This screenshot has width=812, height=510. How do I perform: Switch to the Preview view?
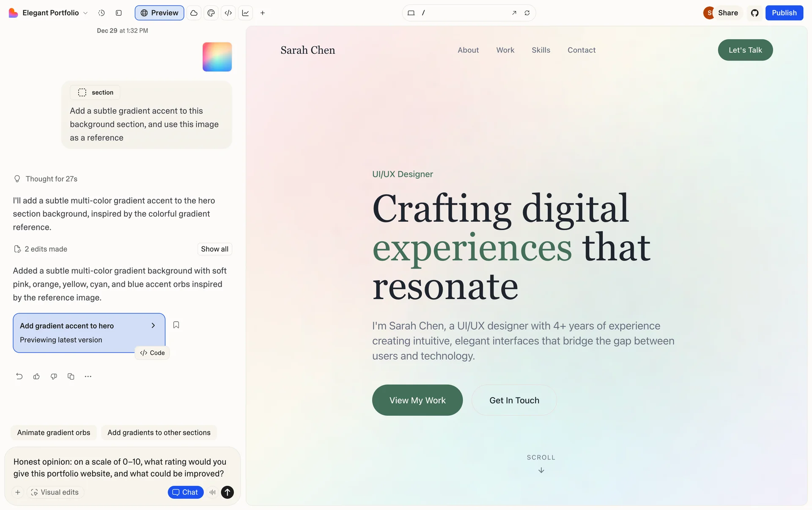tap(159, 13)
